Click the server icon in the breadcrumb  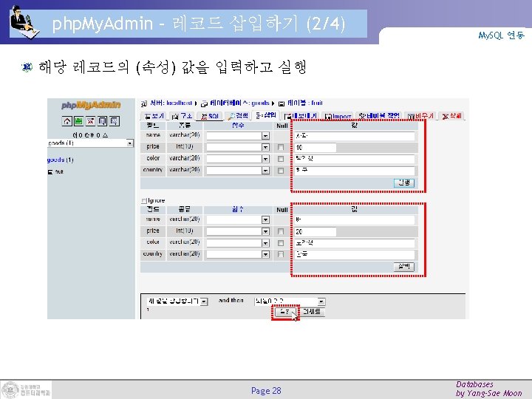pyautogui.click(x=144, y=103)
